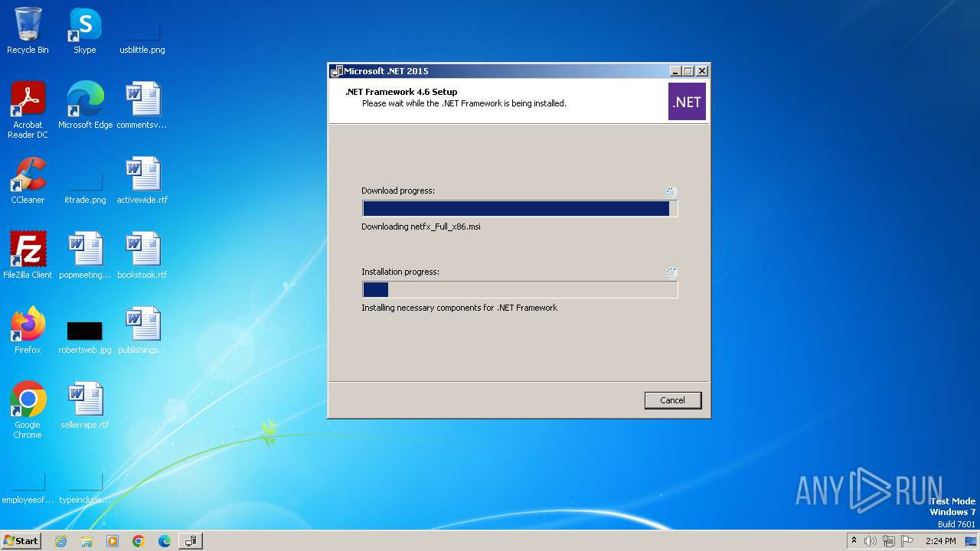Select Acrobat Reader DC shortcut

click(x=28, y=111)
